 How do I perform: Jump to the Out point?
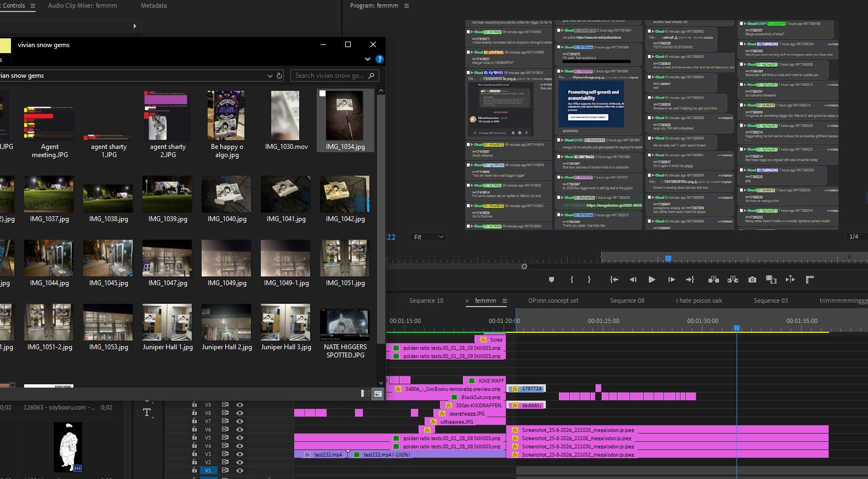(x=690, y=280)
